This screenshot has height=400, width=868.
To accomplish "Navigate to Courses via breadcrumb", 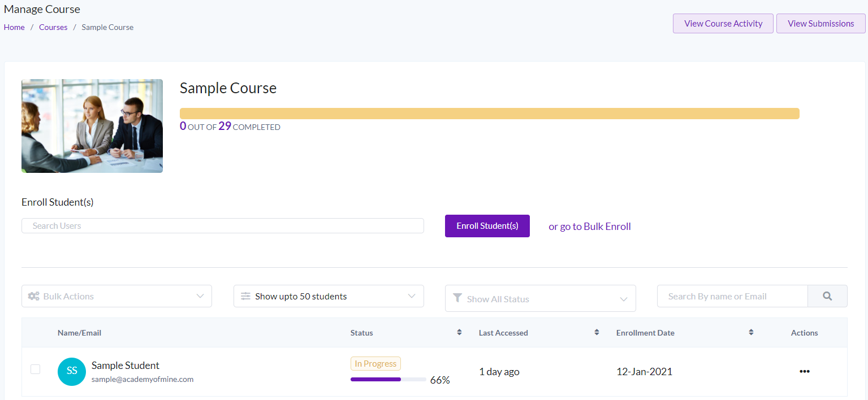I will (x=53, y=27).
